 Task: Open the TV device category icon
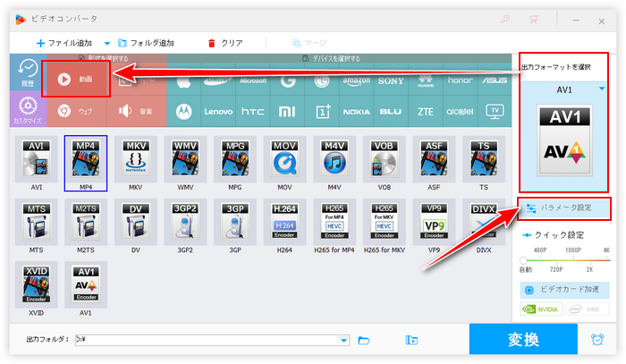495,112
